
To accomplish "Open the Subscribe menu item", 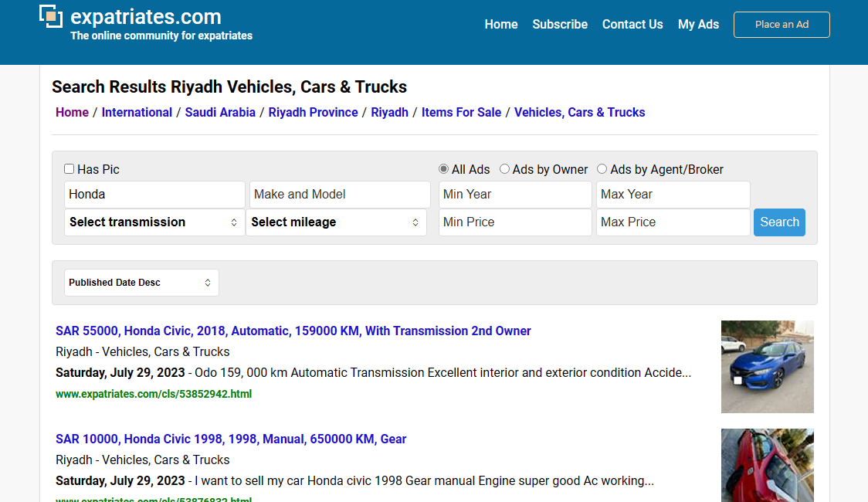I will (560, 25).
